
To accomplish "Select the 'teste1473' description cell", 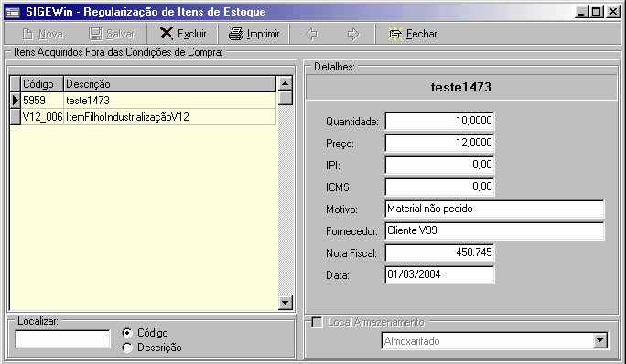I will (169, 101).
